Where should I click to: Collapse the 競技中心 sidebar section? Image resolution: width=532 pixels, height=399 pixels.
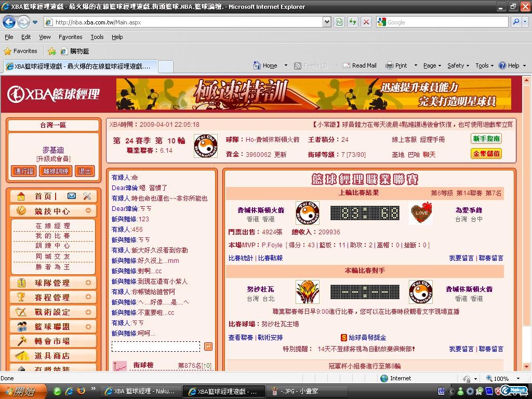88,211
